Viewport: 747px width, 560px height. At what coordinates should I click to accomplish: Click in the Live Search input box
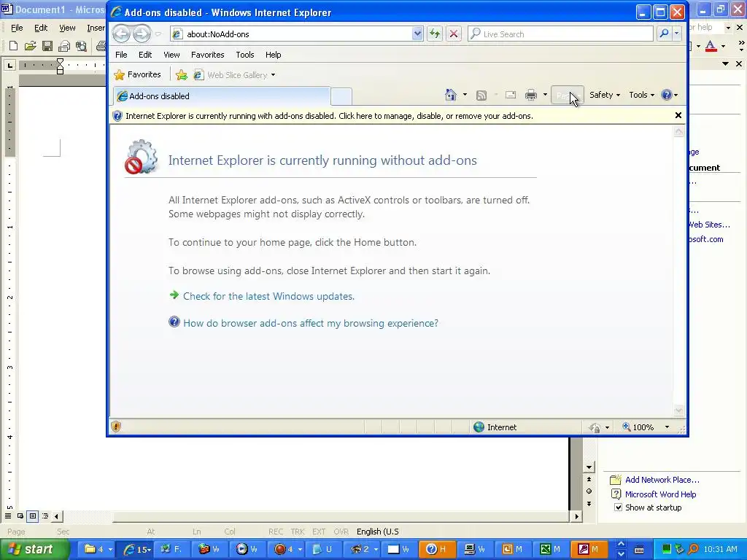pos(560,34)
